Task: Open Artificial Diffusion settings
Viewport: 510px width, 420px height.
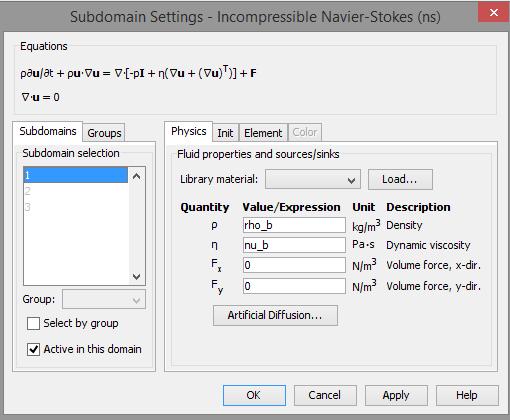Action: coord(275,315)
